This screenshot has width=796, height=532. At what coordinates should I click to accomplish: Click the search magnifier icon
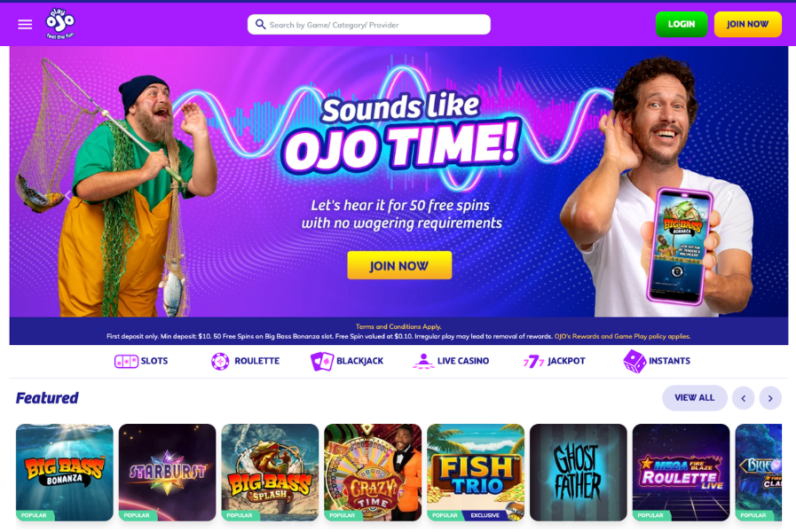point(260,24)
